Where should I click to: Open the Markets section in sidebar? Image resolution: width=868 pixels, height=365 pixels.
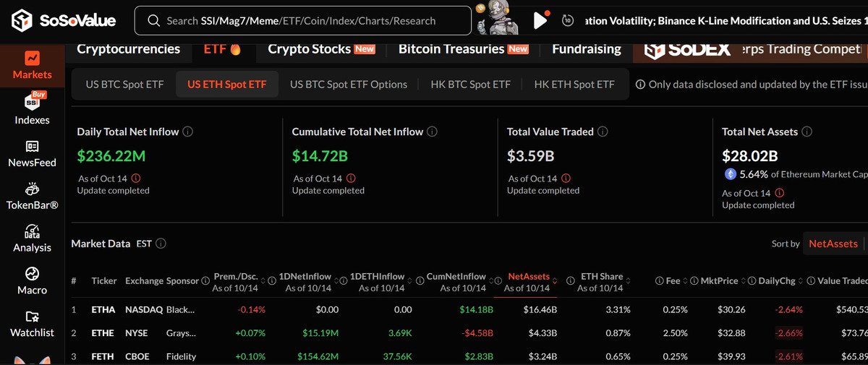[x=32, y=64]
